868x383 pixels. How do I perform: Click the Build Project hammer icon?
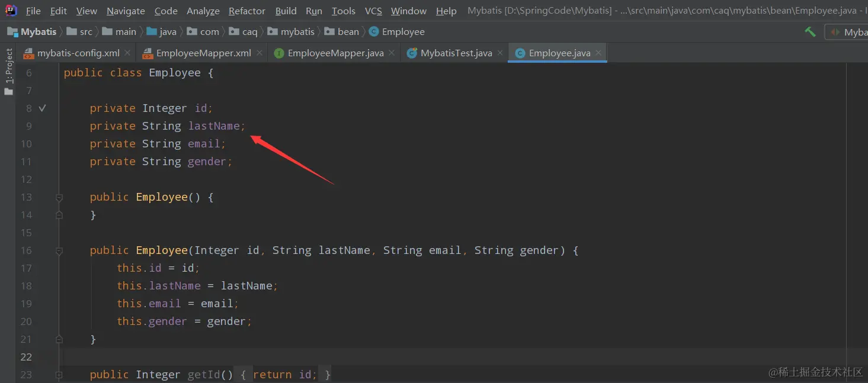click(810, 31)
